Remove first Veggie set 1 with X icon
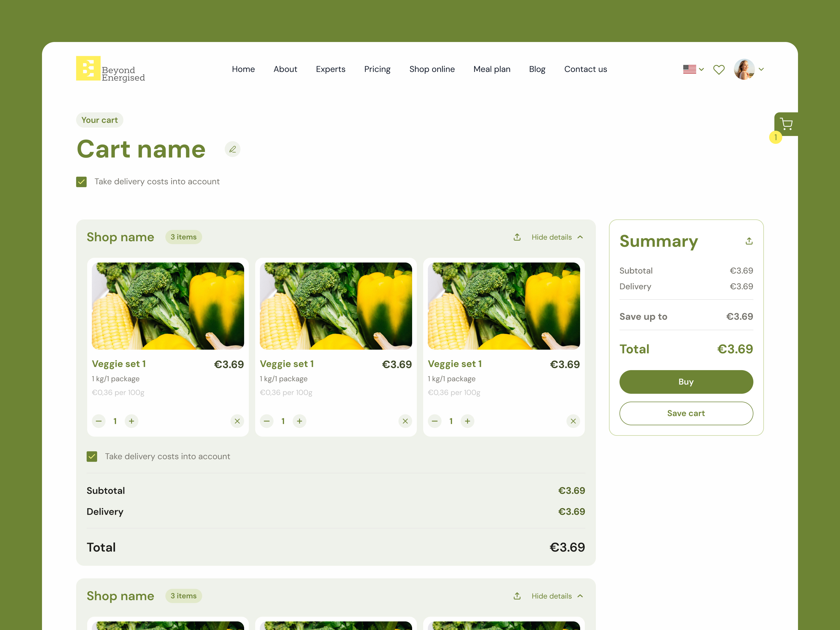Viewport: 840px width, 630px height. click(237, 421)
